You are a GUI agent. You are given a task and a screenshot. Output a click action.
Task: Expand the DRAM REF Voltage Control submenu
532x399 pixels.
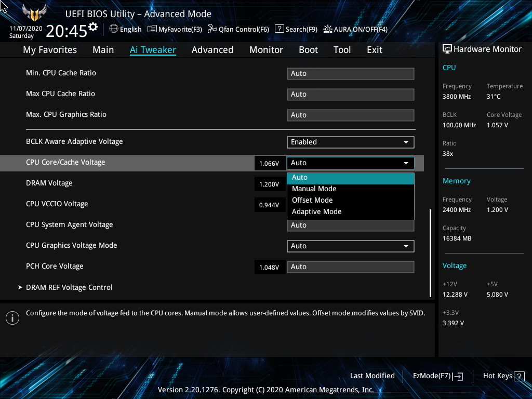(x=69, y=287)
